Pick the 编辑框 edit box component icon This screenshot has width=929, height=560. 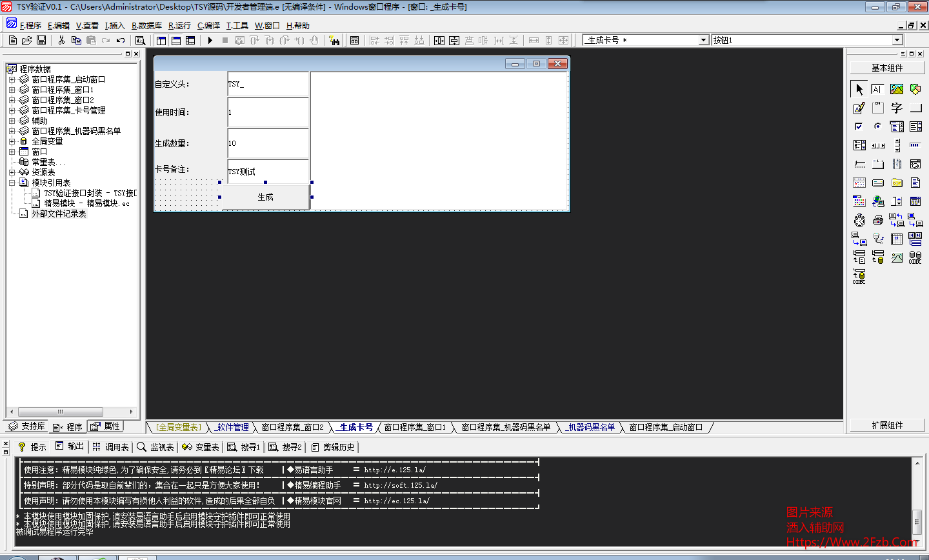click(877, 88)
